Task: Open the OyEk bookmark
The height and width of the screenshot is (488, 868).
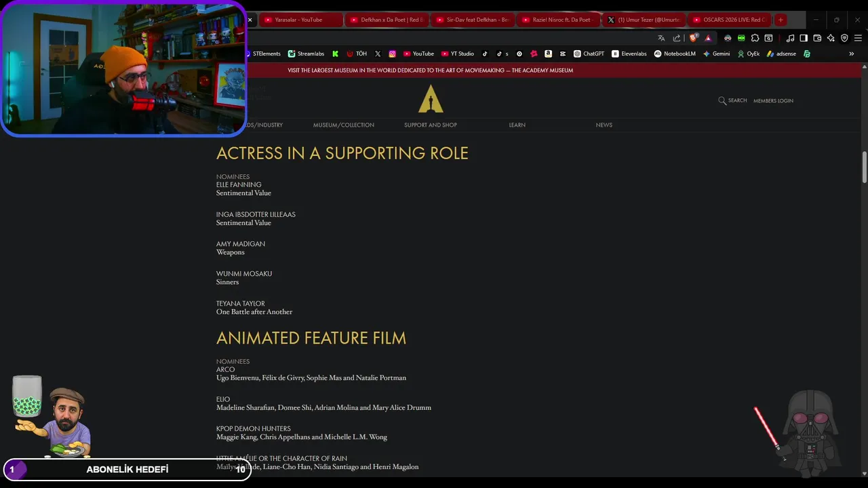Action: (748, 54)
